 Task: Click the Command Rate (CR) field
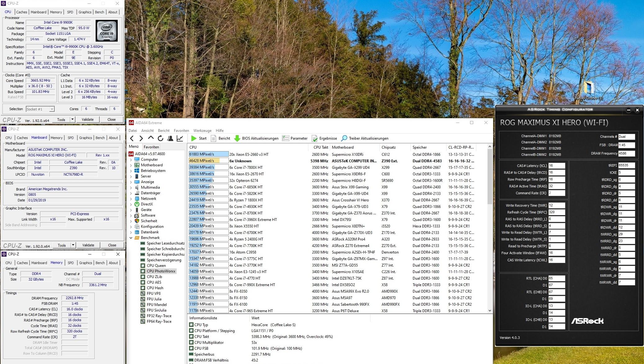click(556, 193)
